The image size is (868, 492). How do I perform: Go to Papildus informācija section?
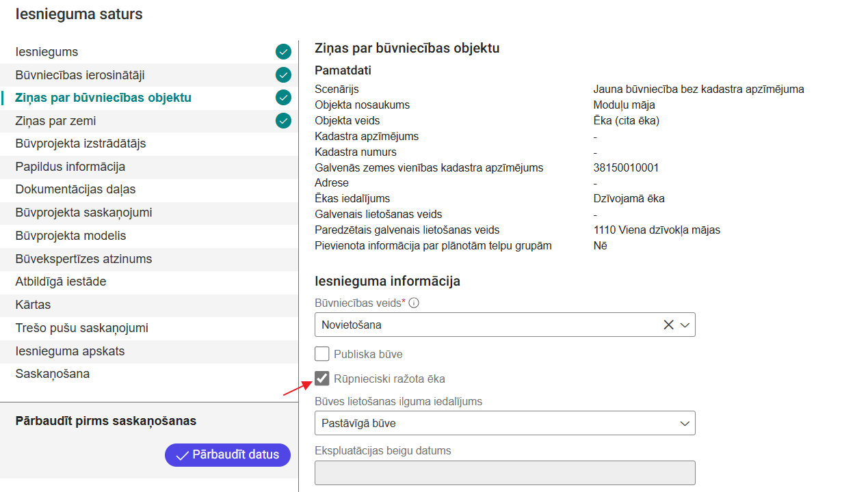click(x=70, y=167)
